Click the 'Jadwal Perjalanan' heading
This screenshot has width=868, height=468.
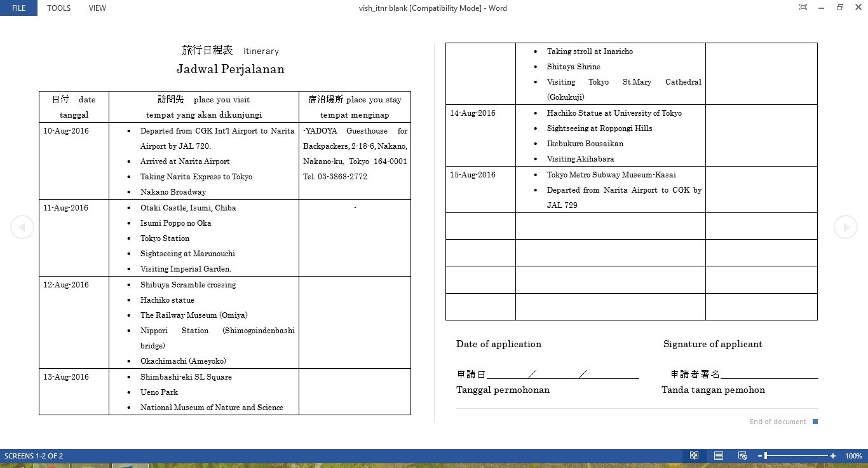pyautogui.click(x=231, y=69)
